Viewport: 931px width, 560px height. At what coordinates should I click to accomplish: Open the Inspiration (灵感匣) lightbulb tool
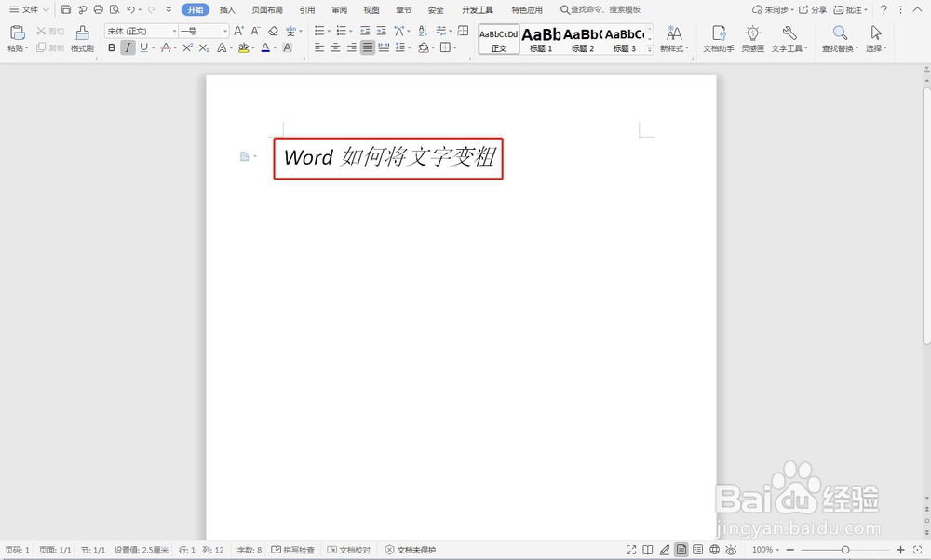coord(753,38)
